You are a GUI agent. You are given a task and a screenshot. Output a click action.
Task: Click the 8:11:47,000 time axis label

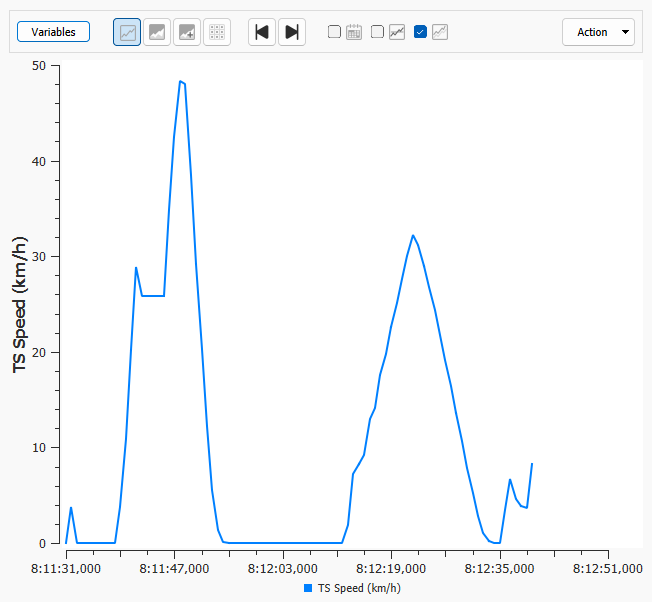(174, 568)
